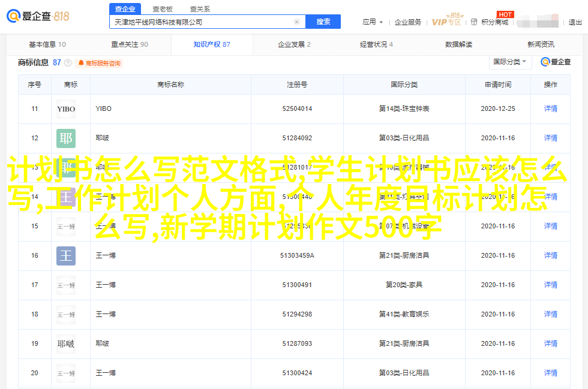Open the 应用 dropdown menu
This screenshot has width=588, height=389.
pyautogui.click(x=372, y=22)
